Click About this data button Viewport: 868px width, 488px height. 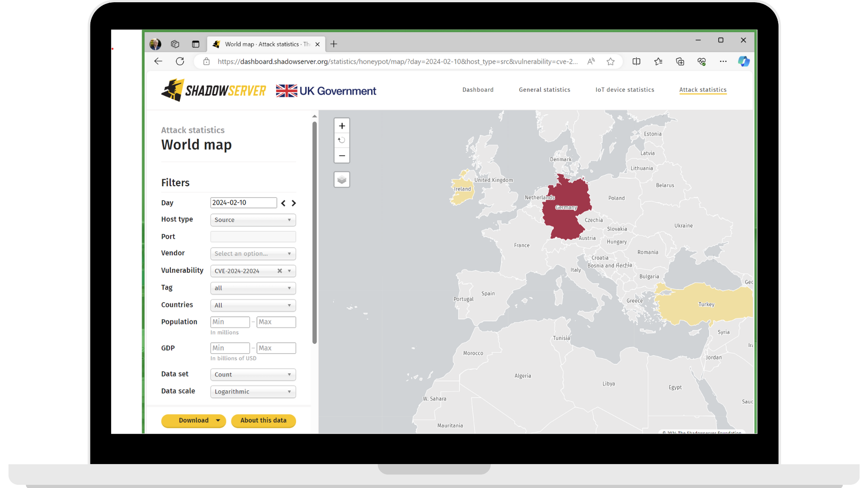[x=263, y=421]
